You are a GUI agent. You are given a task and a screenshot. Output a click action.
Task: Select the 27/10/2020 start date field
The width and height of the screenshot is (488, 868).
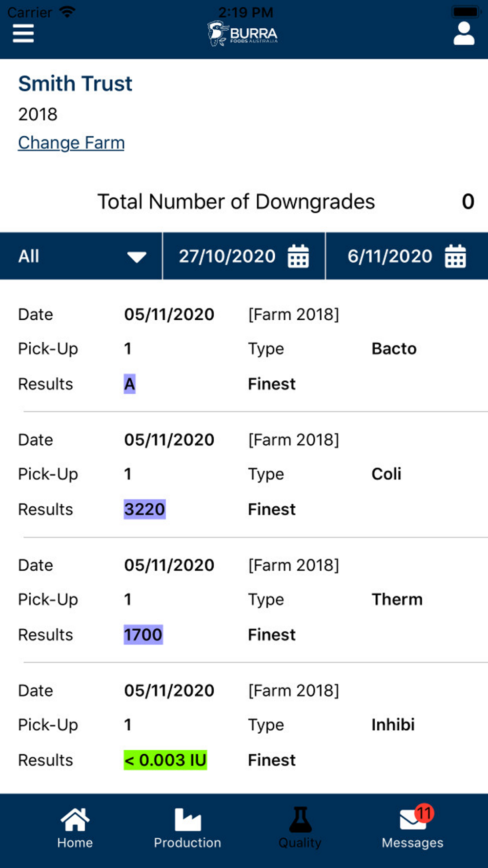point(227,256)
